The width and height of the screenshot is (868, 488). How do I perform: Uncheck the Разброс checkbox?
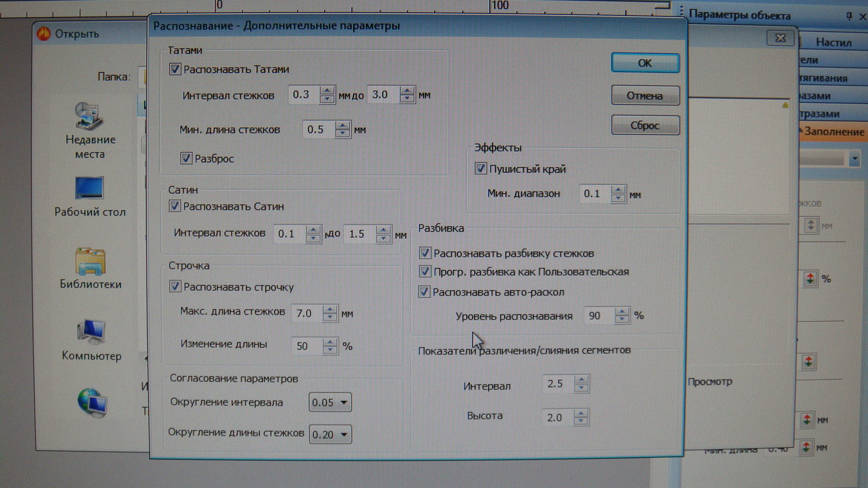pyautogui.click(x=186, y=159)
